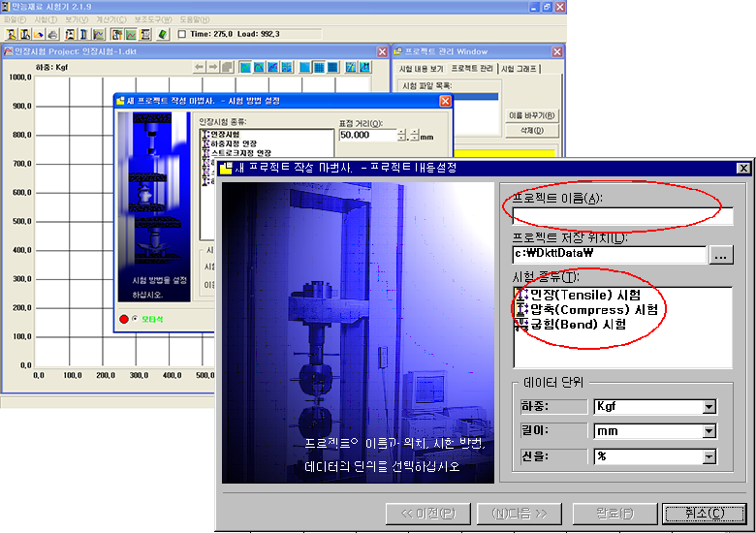
Task: Click second spinner next to mm label
Action: (415, 136)
